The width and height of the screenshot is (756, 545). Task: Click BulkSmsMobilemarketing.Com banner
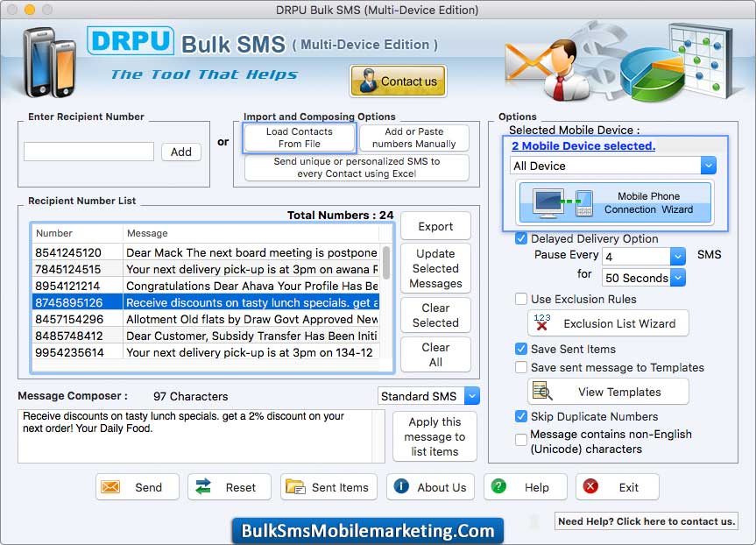pos(368,530)
